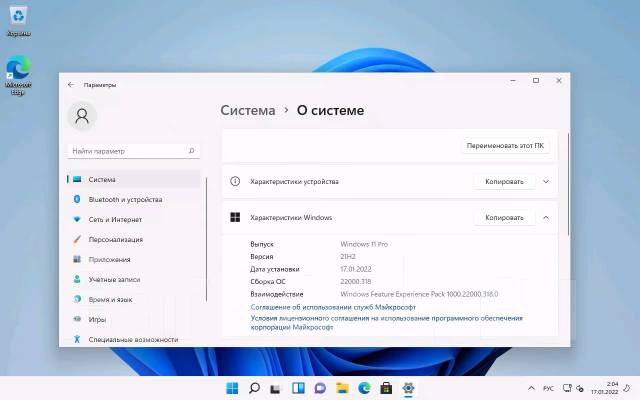Select the Windows Feature Experience Pack value
The image size is (640, 400).
419,294
